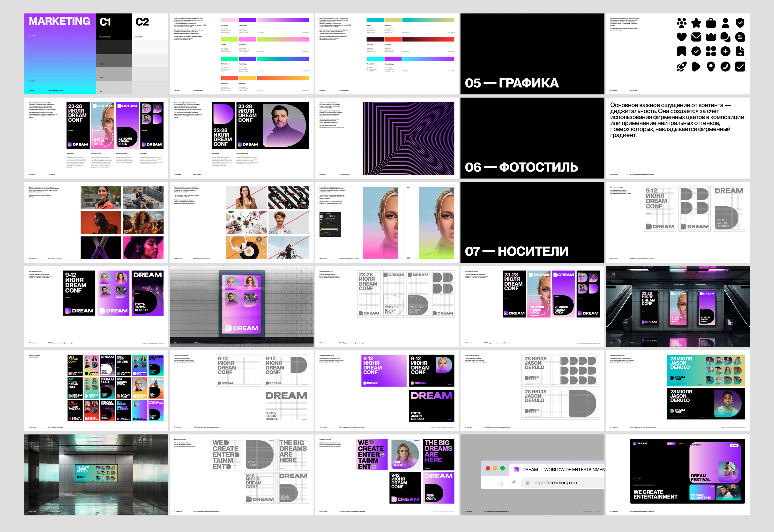This screenshot has height=532, width=774.
Task: Click the crown icon
Action: (x=711, y=37)
